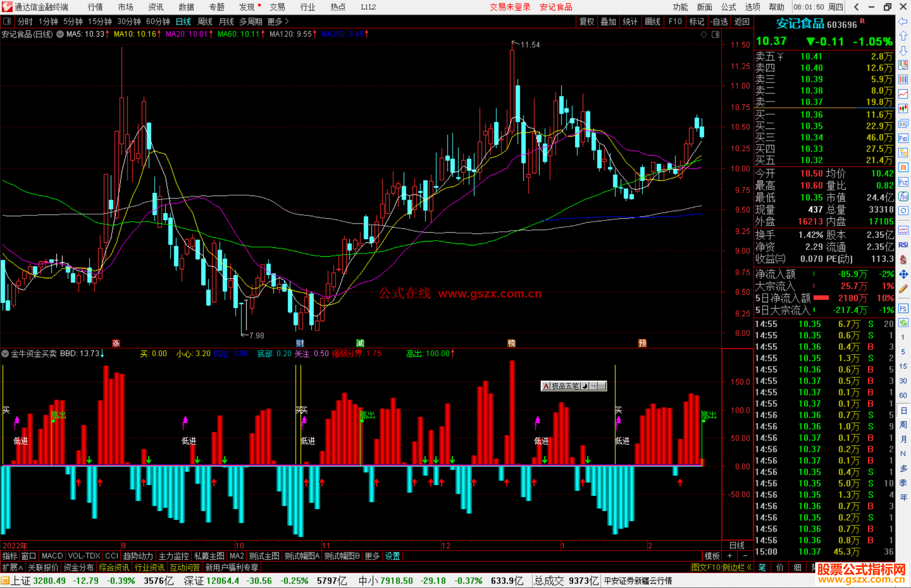Click the 5日净流入额 red progress bar
Viewport: 911px width, 588px height.
click(x=821, y=298)
